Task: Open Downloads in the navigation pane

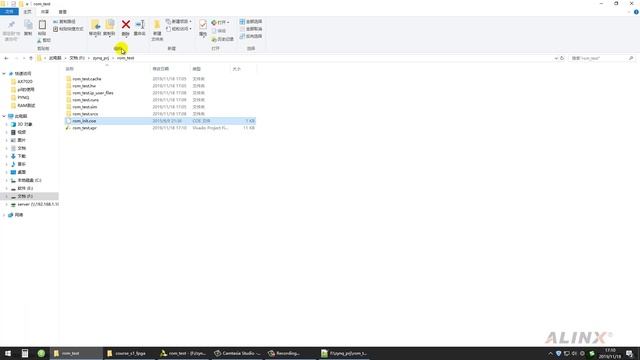Action: click(22, 156)
